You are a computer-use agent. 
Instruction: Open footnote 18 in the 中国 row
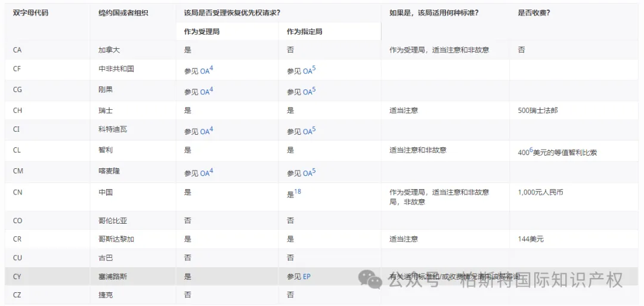(x=298, y=191)
